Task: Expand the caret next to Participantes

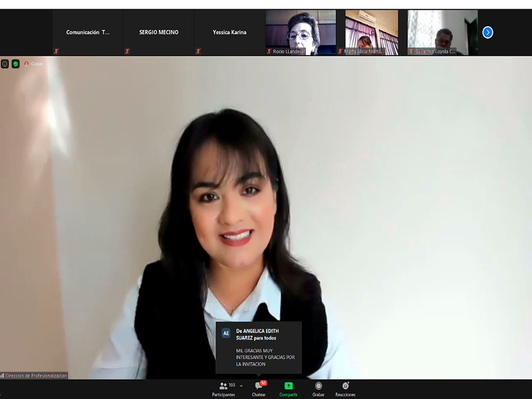Action: [x=241, y=386]
